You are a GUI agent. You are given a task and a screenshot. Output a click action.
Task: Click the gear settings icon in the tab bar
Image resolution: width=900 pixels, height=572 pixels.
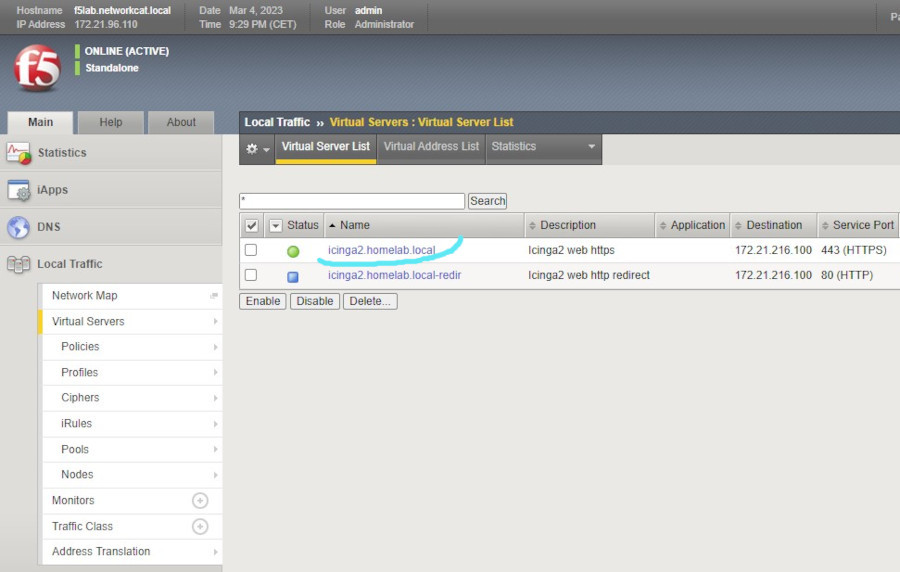252,149
